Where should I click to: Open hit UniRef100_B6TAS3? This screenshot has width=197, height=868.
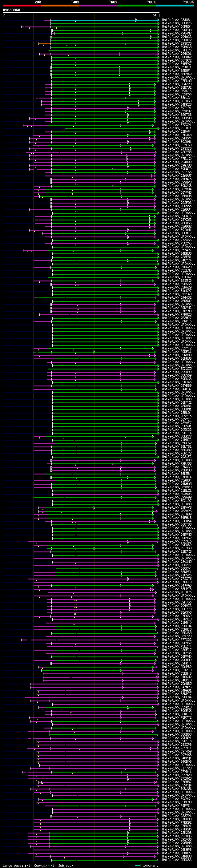tap(176, 101)
